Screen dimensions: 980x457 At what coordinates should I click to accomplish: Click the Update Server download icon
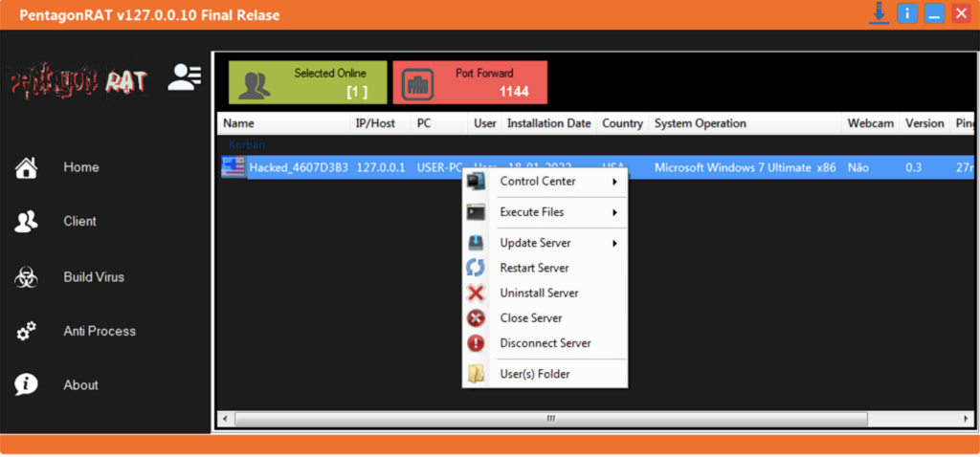477,243
